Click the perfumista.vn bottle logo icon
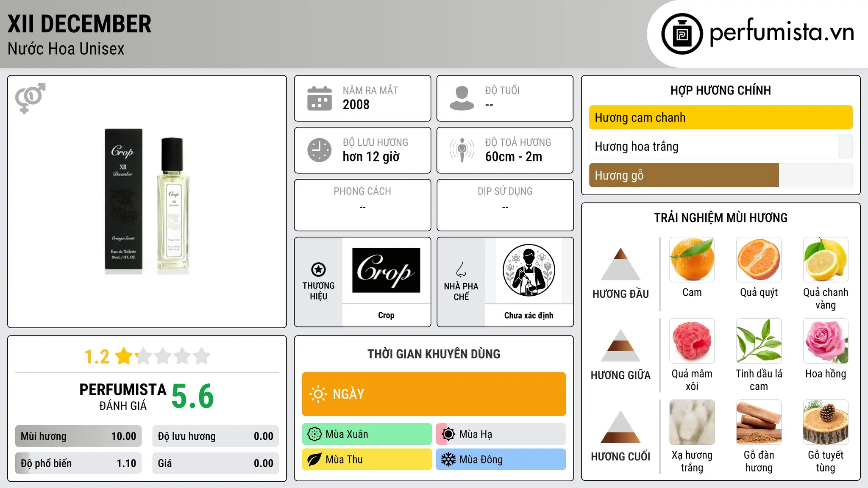Image resolution: width=868 pixels, height=488 pixels. [682, 34]
